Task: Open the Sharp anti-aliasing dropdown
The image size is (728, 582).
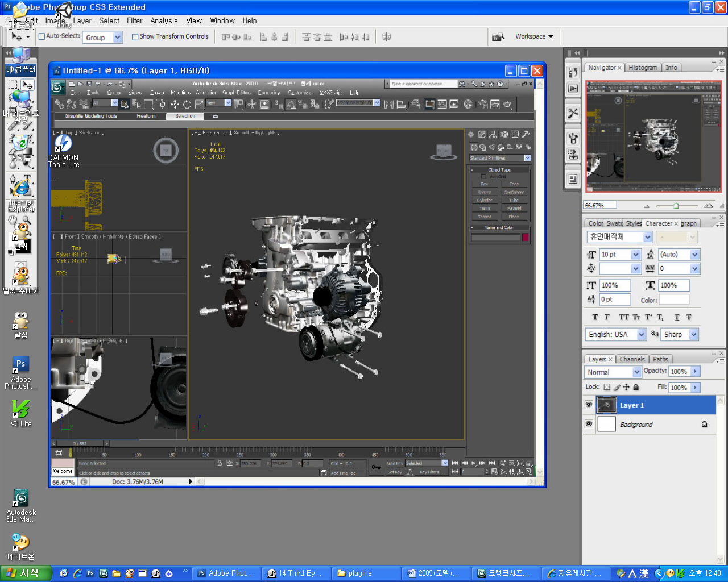Action: pos(694,334)
